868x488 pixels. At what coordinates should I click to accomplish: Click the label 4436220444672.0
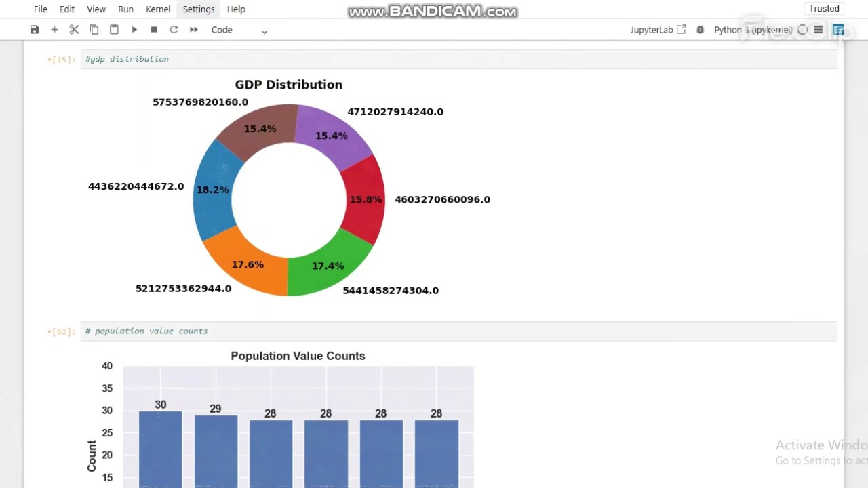click(136, 186)
